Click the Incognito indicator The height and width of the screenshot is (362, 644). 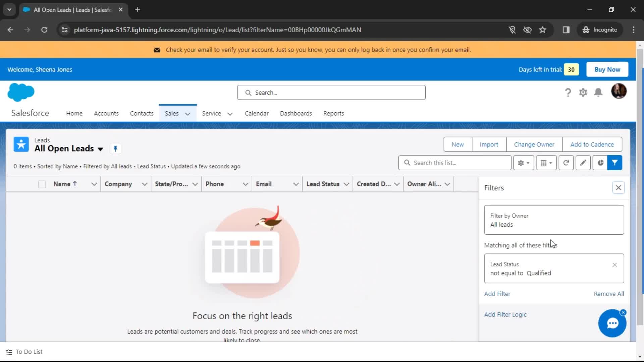click(x=600, y=30)
